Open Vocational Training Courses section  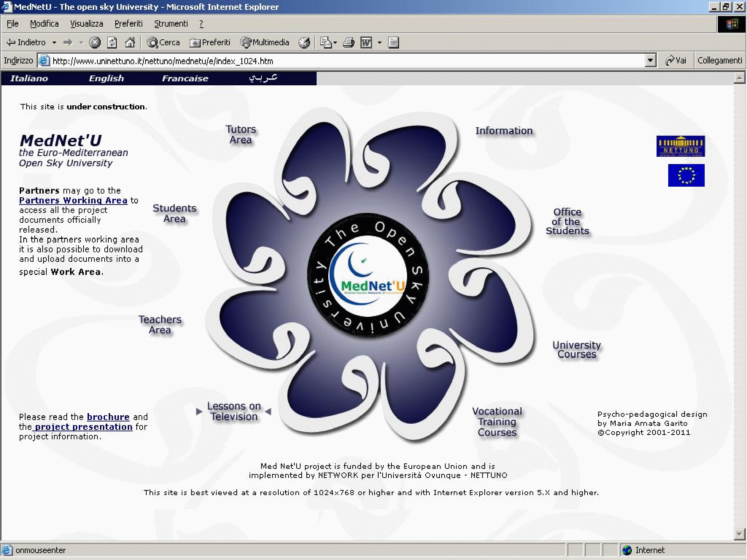pyautogui.click(x=497, y=422)
